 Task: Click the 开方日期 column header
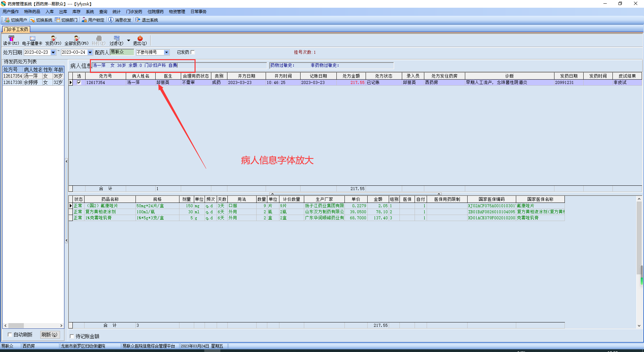pos(247,76)
